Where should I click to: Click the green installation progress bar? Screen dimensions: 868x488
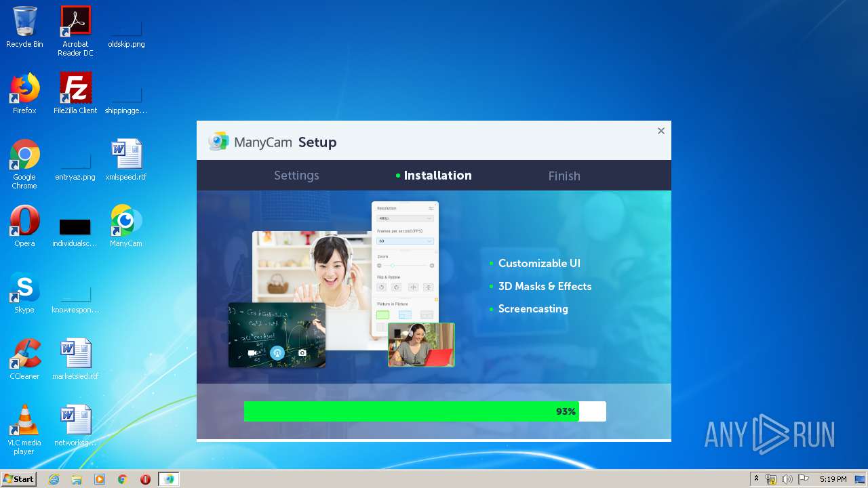tap(411, 411)
